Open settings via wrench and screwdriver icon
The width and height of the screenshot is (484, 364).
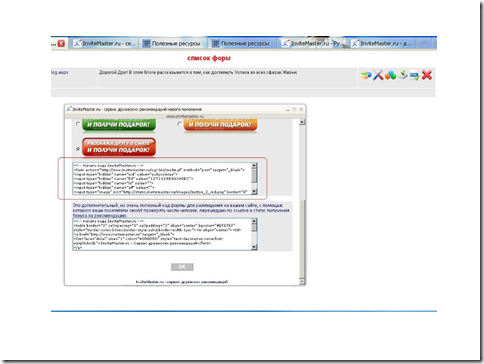[378, 75]
